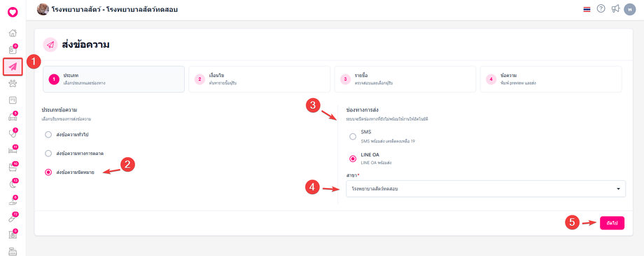Open the megaphone announcements icon
Viewport: 644px width, 256px height.
pos(615,8)
